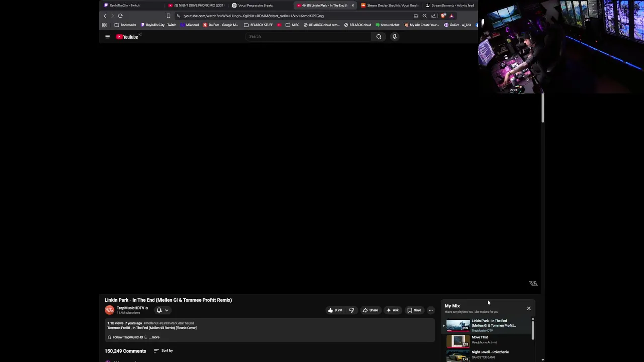Switch to StreamElements Activity feed tab
Image resolution: width=644 pixels, height=362 pixels.
tap(449, 5)
